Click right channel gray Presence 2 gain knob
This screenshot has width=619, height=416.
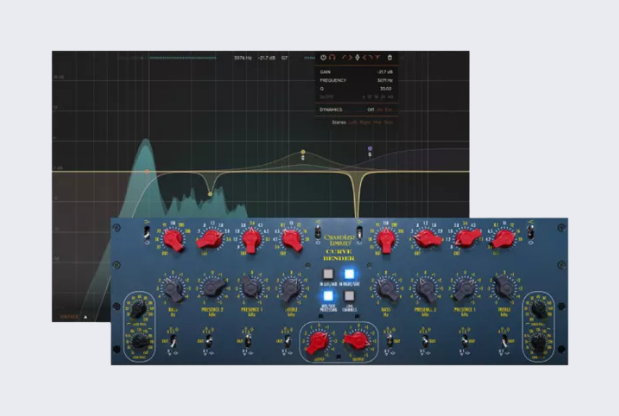(426, 289)
